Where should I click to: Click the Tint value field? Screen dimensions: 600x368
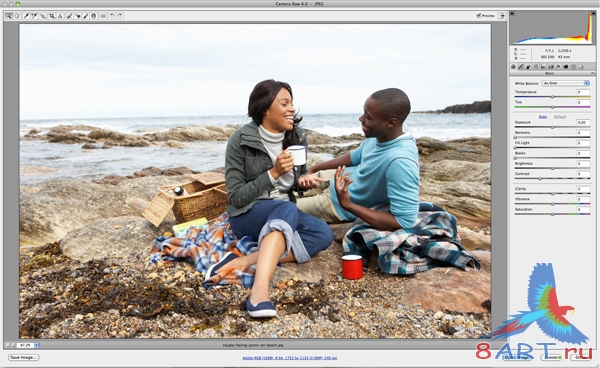pos(583,103)
